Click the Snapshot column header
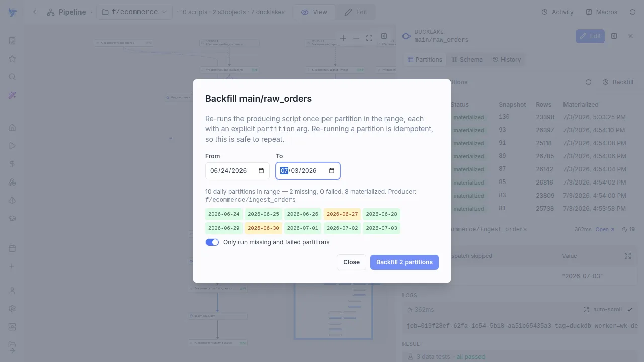Image resolution: width=644 pixels, height=362 pixels. [512, 105]
